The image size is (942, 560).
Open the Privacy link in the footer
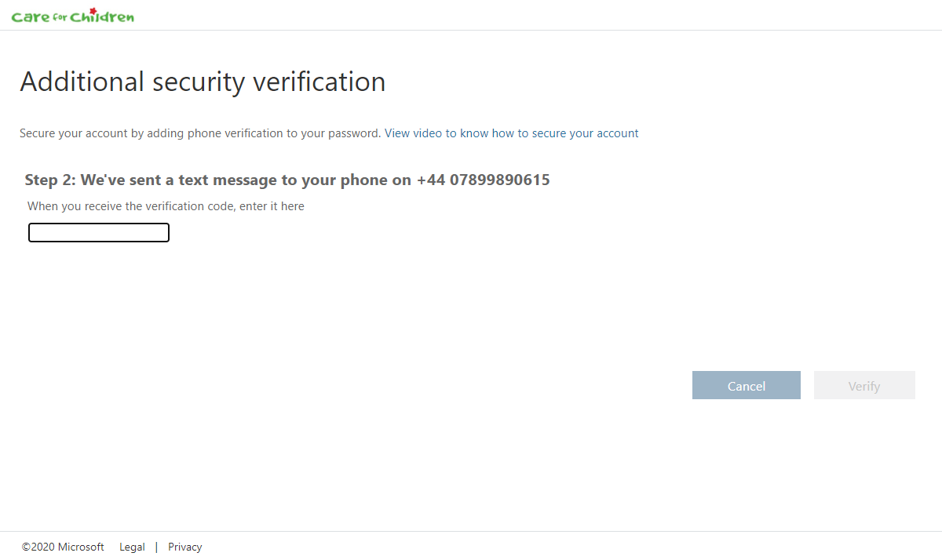(x=185, y=547)
